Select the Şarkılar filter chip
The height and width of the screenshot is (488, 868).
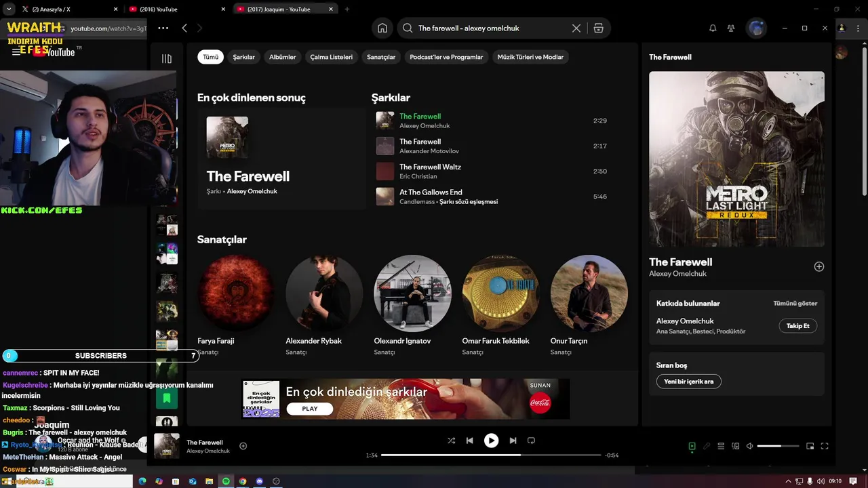coord(244,57)
